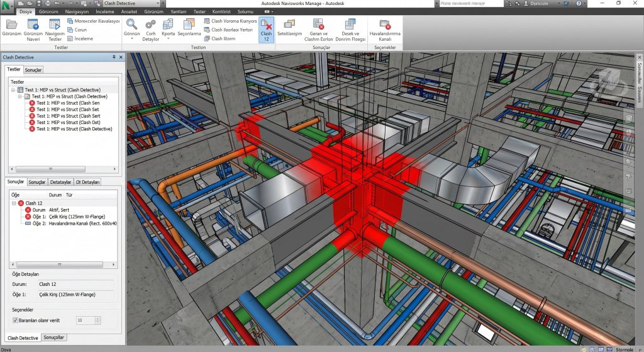
Task: Open the Navisworks application menu logo
Action: coord(6,6)
